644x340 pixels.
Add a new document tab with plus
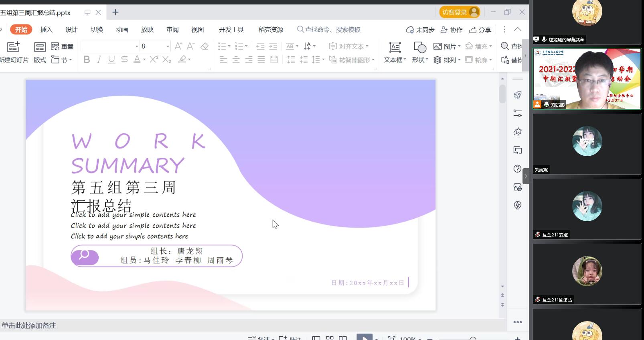(x=115, y=12)
